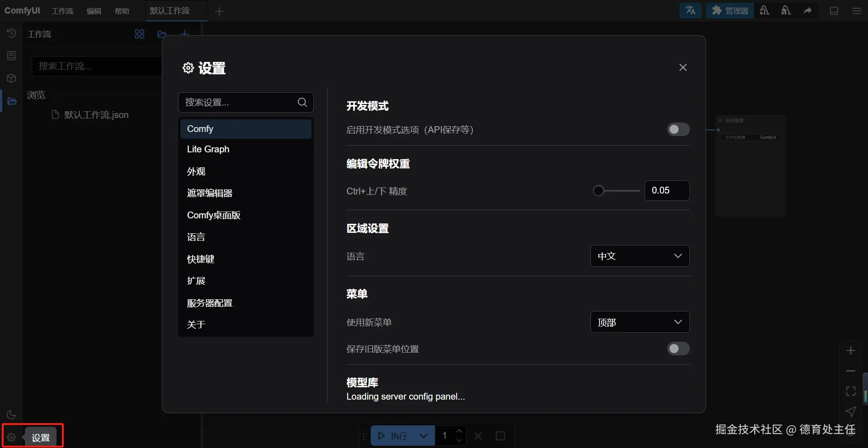Zoom in on the canvas with plus
Image resolution: width=868 pixels, height=448 pixels.
point(851,350)
